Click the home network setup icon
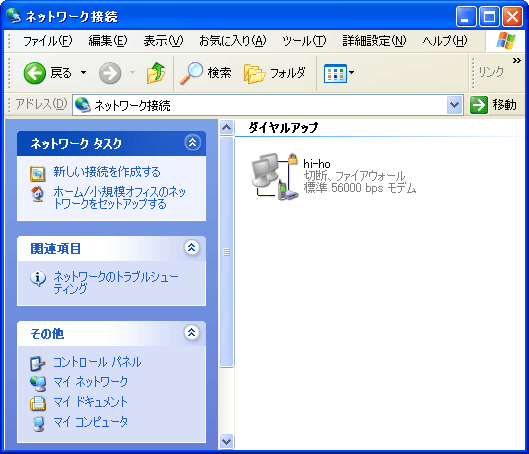 click(x=37, y=194)
